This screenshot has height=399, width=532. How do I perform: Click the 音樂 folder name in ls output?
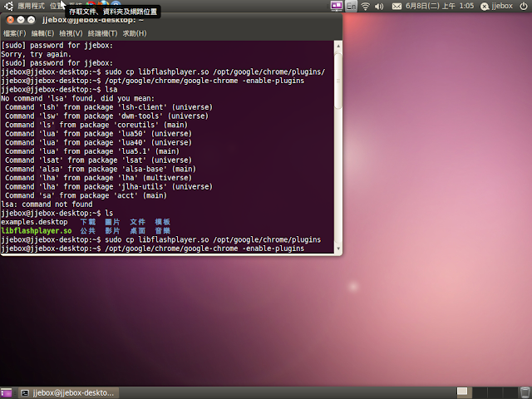(x=163, y=231)
